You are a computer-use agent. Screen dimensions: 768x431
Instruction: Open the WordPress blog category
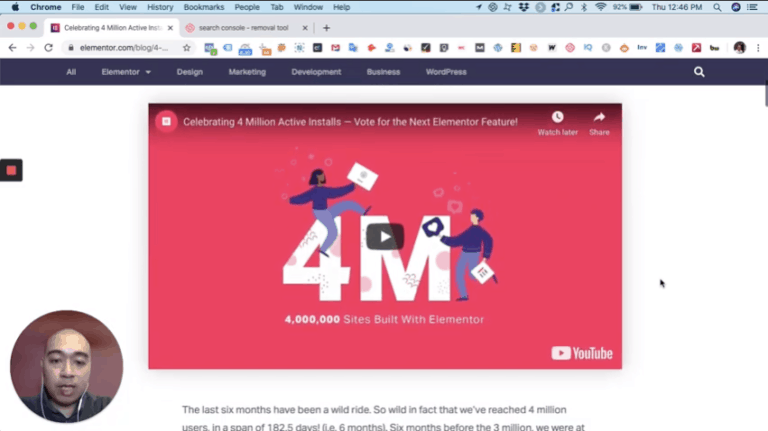[x=446, y=72]
